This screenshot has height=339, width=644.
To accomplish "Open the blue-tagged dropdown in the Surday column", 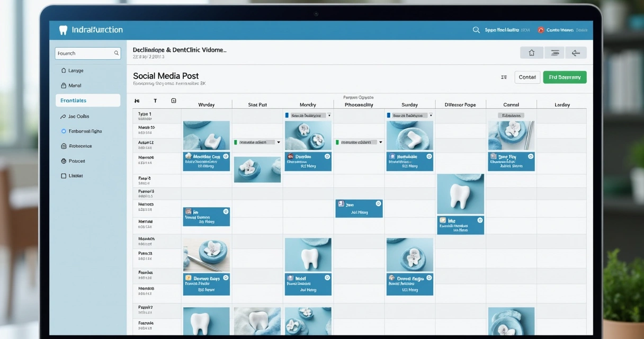I will point(431,115).
